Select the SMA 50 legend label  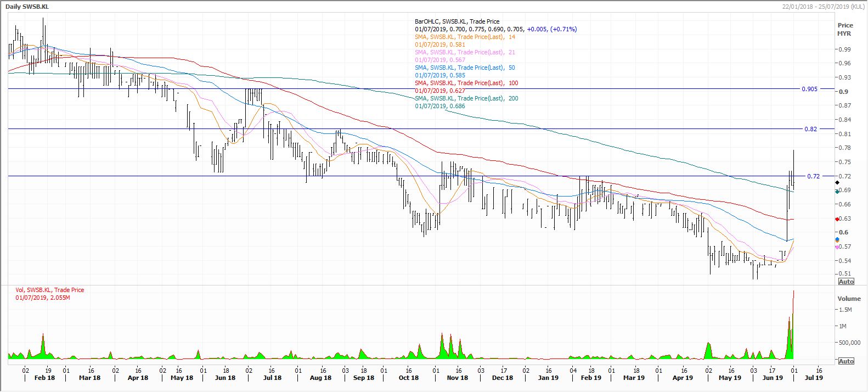pos(465,68)
